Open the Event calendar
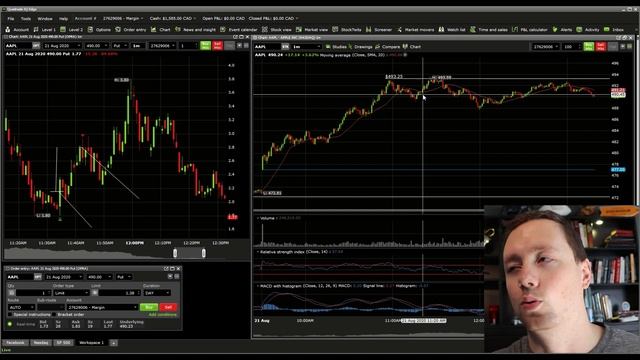 (x=239, y=29)
